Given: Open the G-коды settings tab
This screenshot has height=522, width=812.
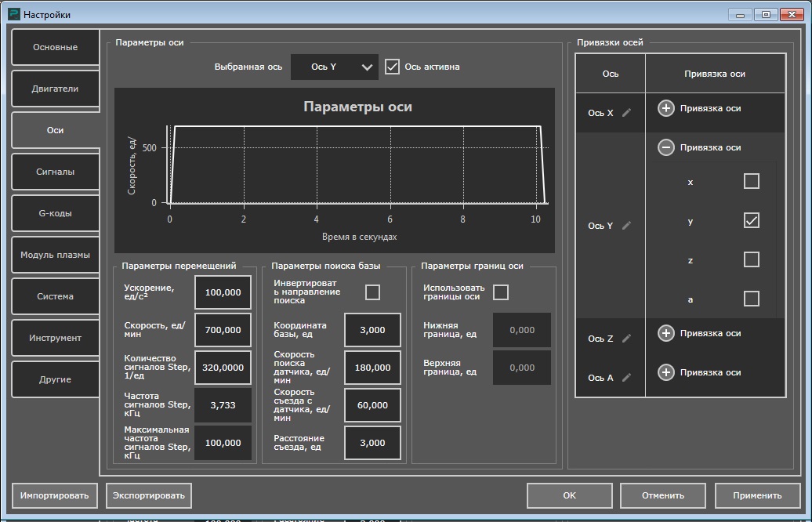Looking at the screenshot, I should point(55,213).
